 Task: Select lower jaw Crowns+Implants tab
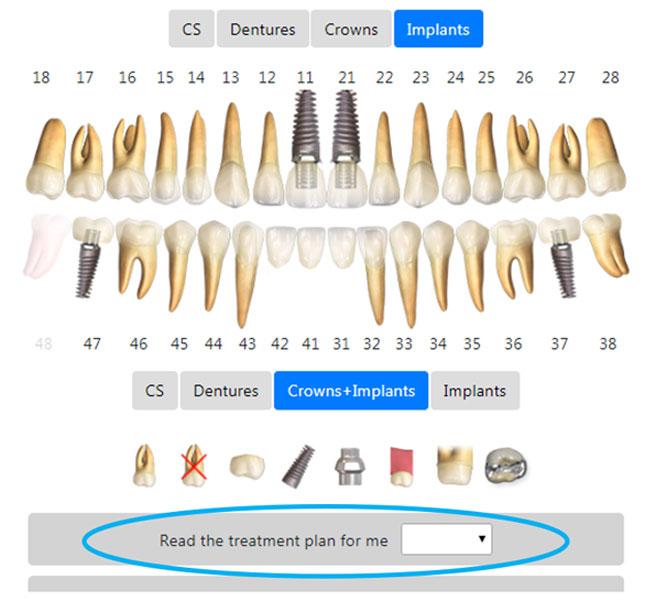coord(351,391)
